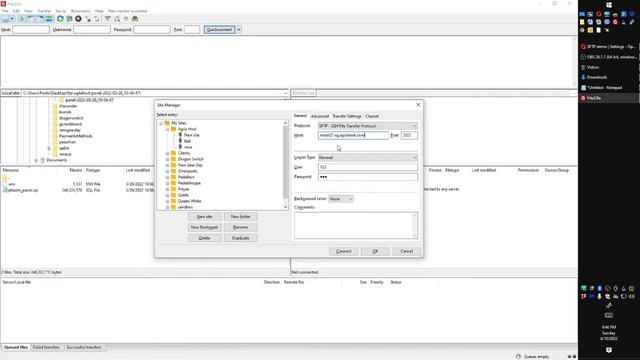The image size is (640, 360).
Task: Open the Edit menu
Action: [16, 11]
